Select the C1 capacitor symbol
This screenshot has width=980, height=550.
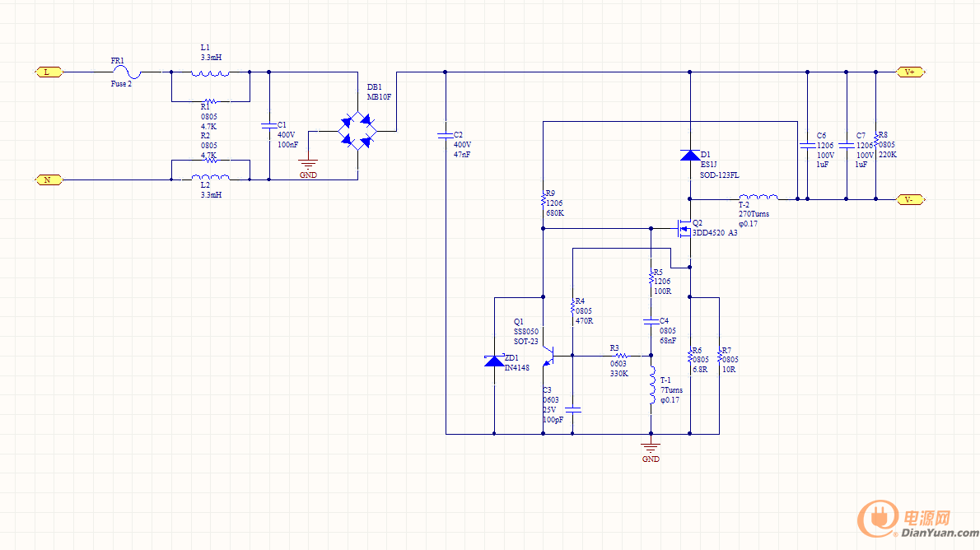pos(268,126)
